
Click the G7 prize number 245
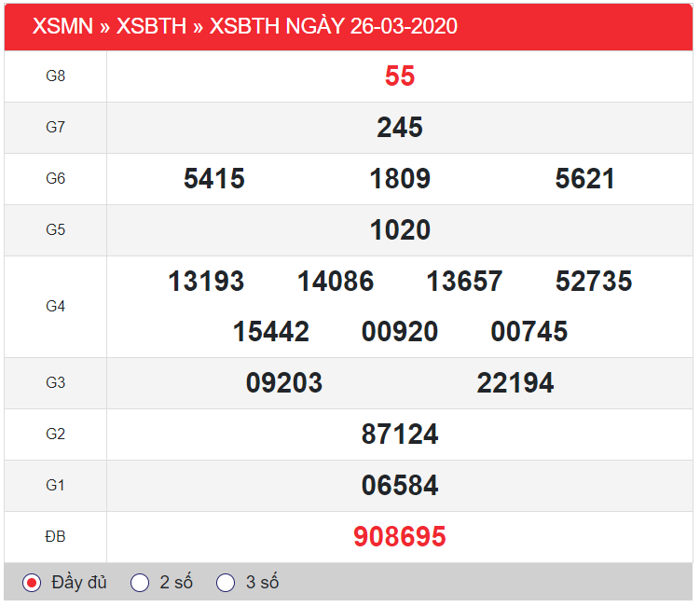click(x=400, y=128)
